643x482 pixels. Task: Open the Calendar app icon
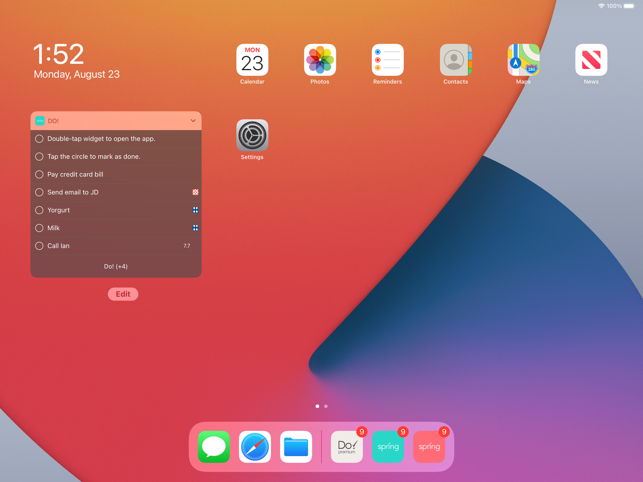252,60
